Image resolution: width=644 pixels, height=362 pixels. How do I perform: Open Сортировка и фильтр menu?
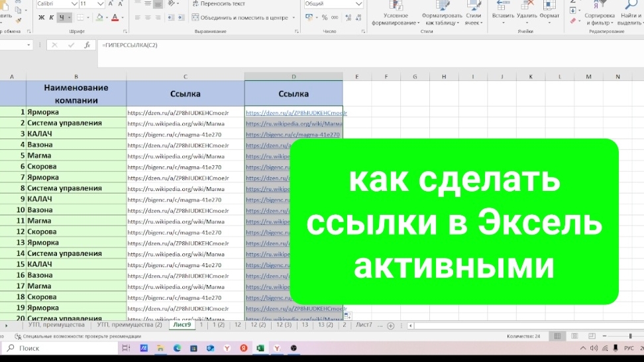pyautogui.click(x=600, y=13)
